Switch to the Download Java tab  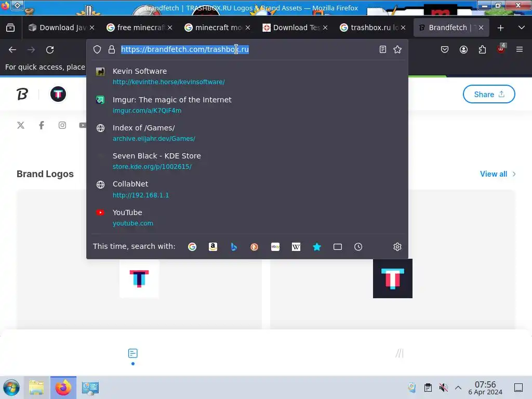coord(57,28)
